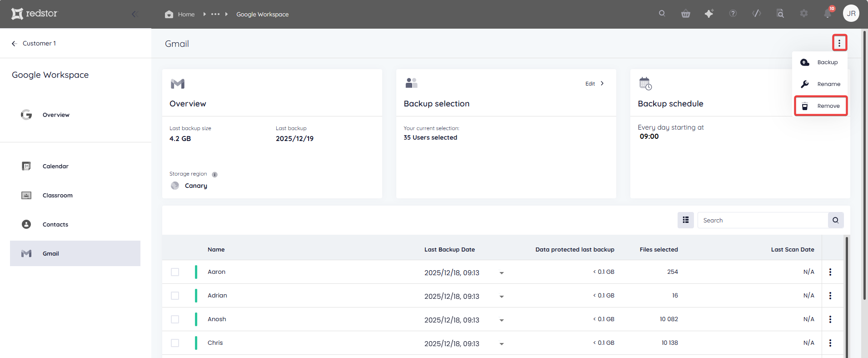
Task: Click the 09:00 schedule time
Action: [649, 136]
